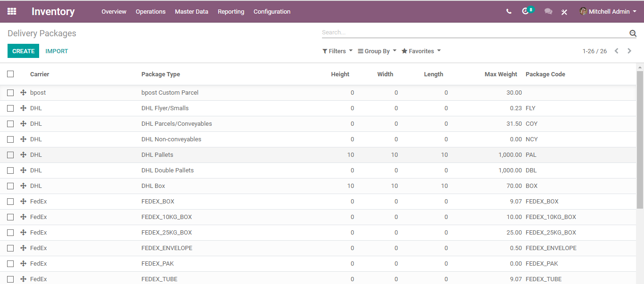Open the DHL Double Pallets package type cell
The height and width of the screenshot is (284, 644).
coord(167,170)
